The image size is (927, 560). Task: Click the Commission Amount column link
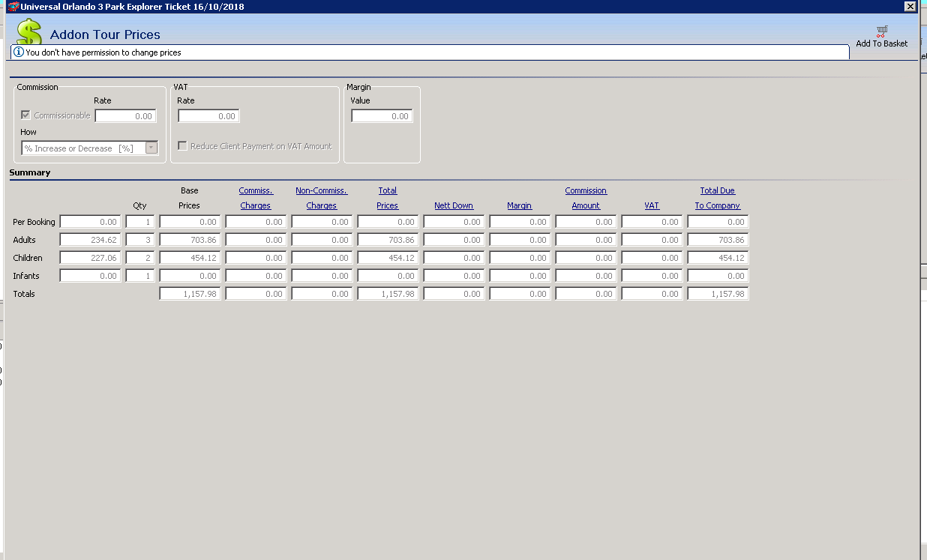pyautogui.click(x=586, y=198)
